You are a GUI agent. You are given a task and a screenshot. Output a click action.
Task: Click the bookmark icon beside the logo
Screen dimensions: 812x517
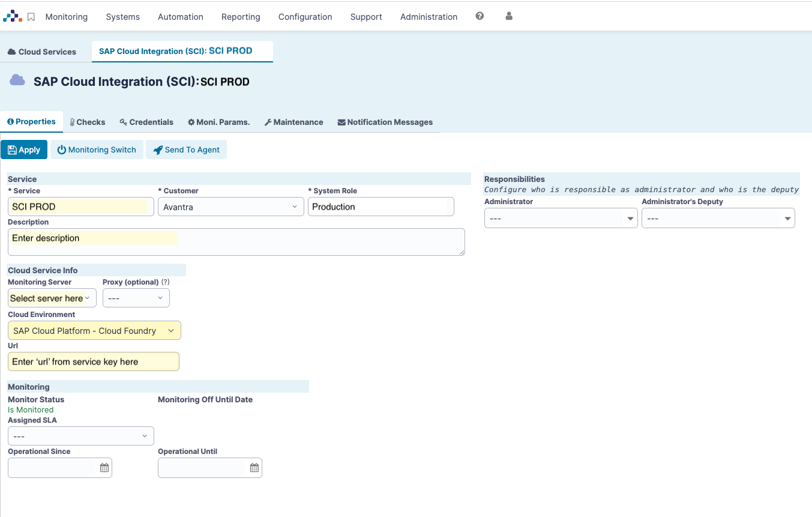32,16
